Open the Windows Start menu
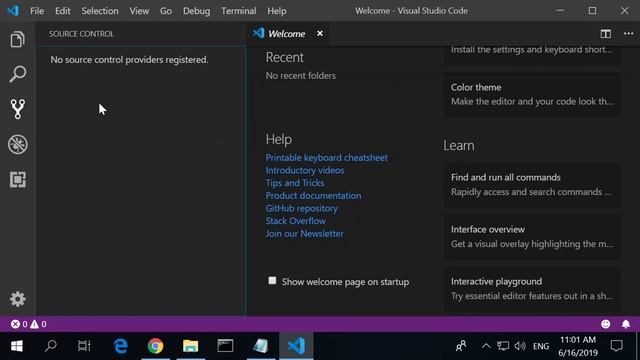Image resolution: width=640 pixels, height=360 pixels. click(x=17, y=346)
